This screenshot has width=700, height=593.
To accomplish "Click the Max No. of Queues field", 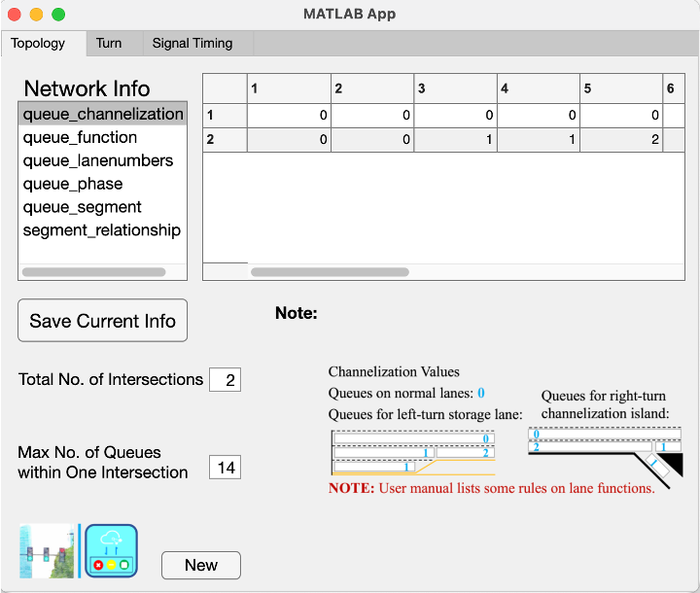I will [225, 468].
